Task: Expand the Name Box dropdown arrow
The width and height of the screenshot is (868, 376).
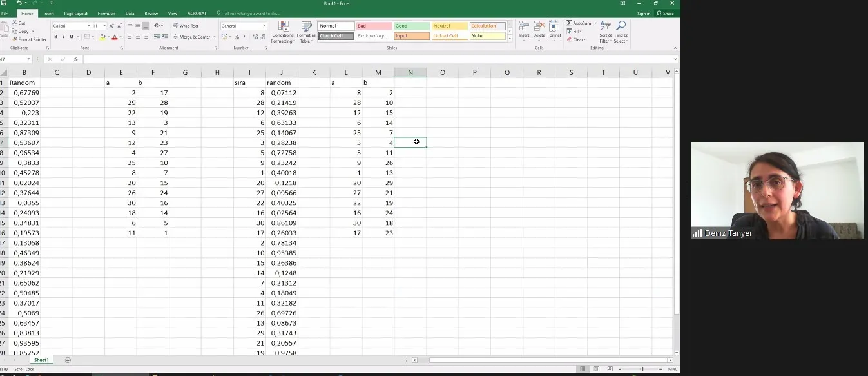Action: [28, 59]
